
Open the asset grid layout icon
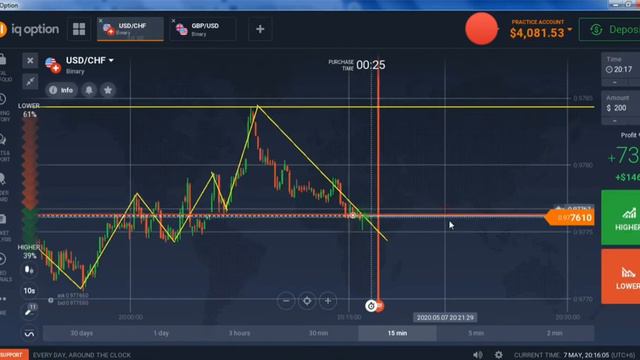(79, 29)
